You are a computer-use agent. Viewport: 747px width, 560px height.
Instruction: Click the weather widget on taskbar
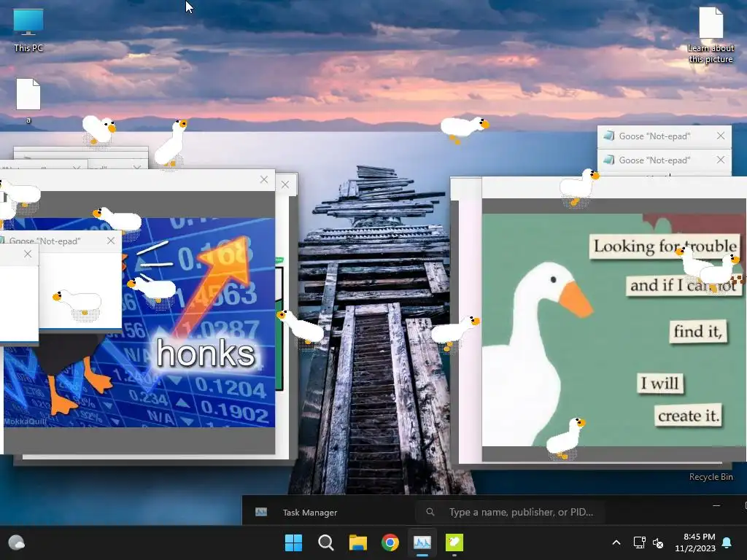17,542
